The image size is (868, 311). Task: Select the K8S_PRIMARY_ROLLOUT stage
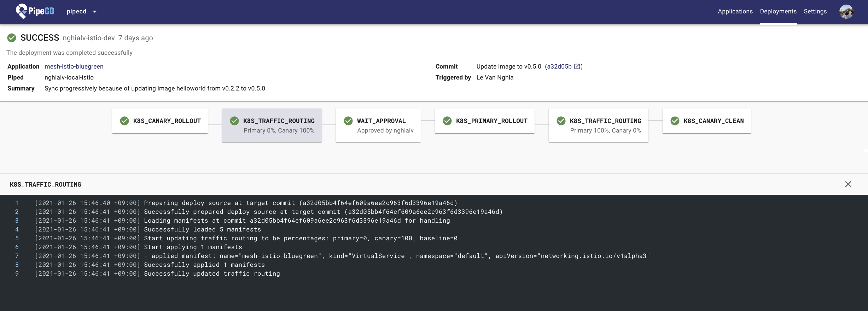tap(484, 121)
